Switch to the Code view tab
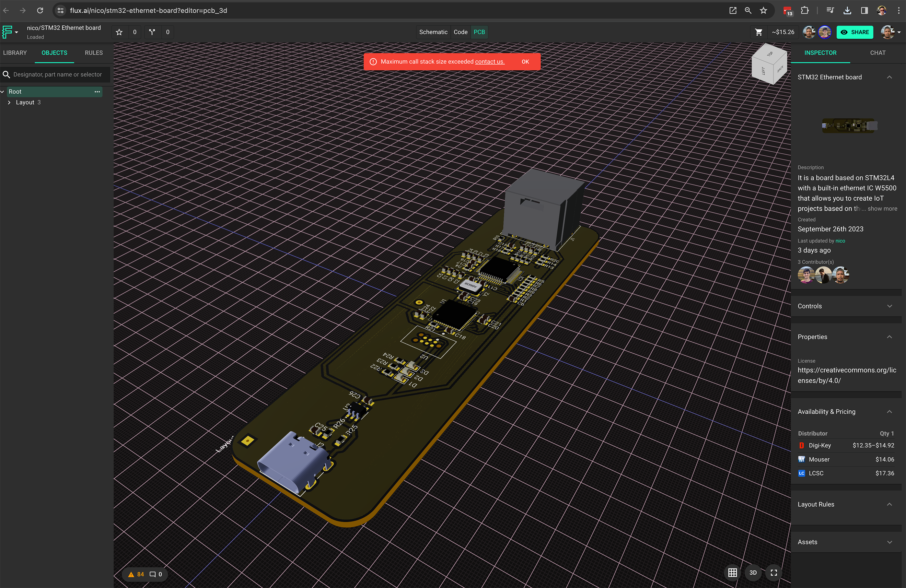 tap(460, 32)
